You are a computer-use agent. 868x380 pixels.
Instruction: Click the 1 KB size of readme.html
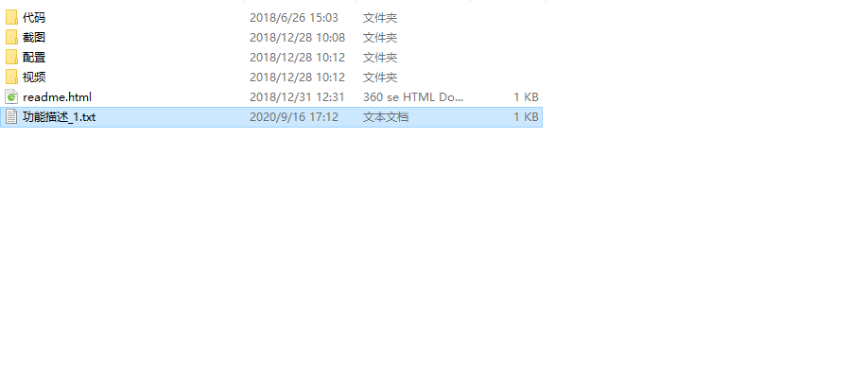coord(526,96)
